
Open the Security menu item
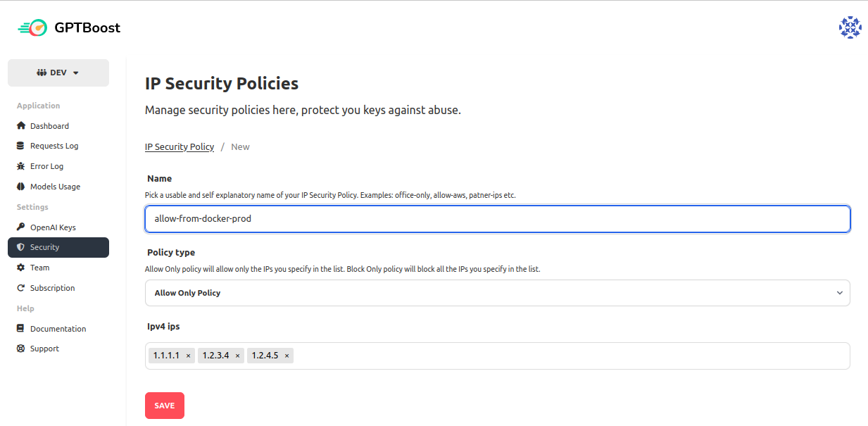[58, 247]
